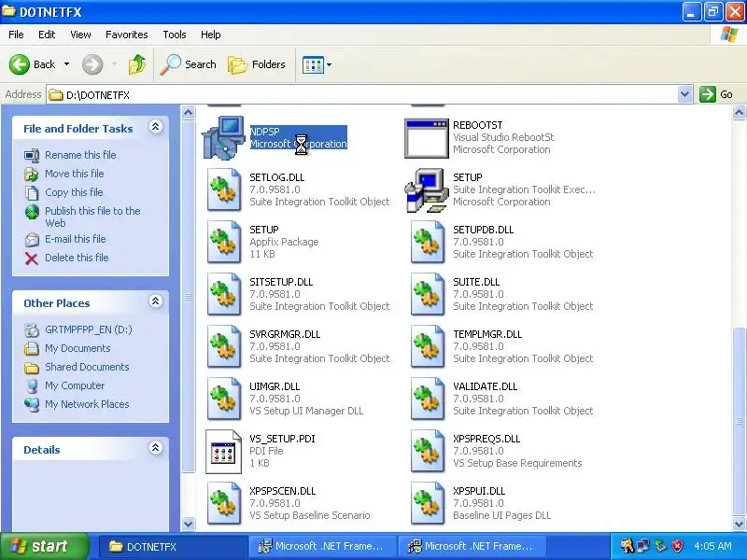Open GRTMPFPP_EN (D:) drive link
The height and width of the screenshot is (560, 747).
pos(89,329)
